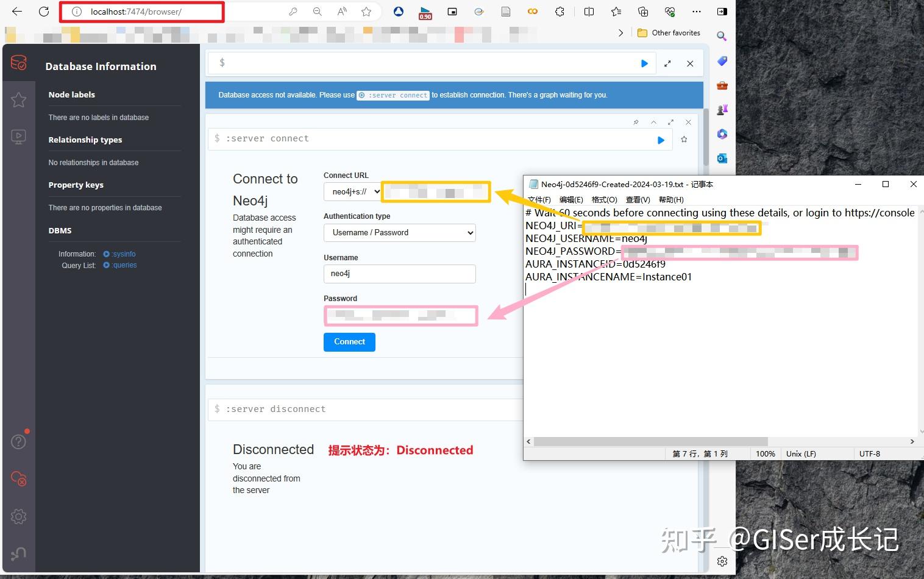Expand the connect frame to fullscreen
Viewport: 924px width, 579px height.
[x=671, y=122]
